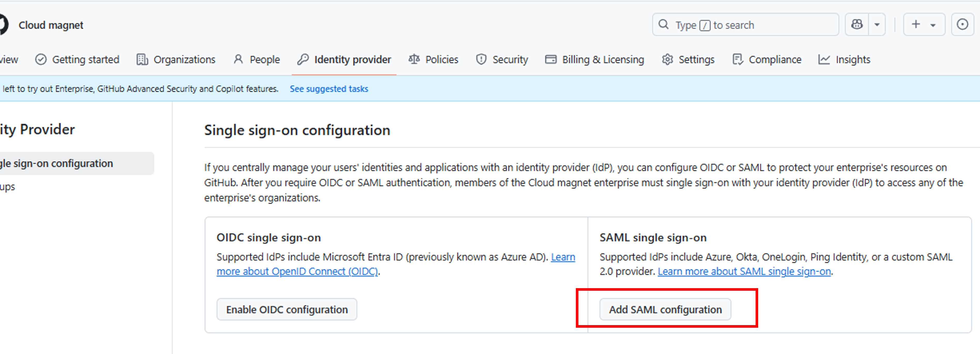Image resolution: width=980 pixels, height=354 pixels.
Task: Click the Security shield icon
Action: click(x=481, y=60)
